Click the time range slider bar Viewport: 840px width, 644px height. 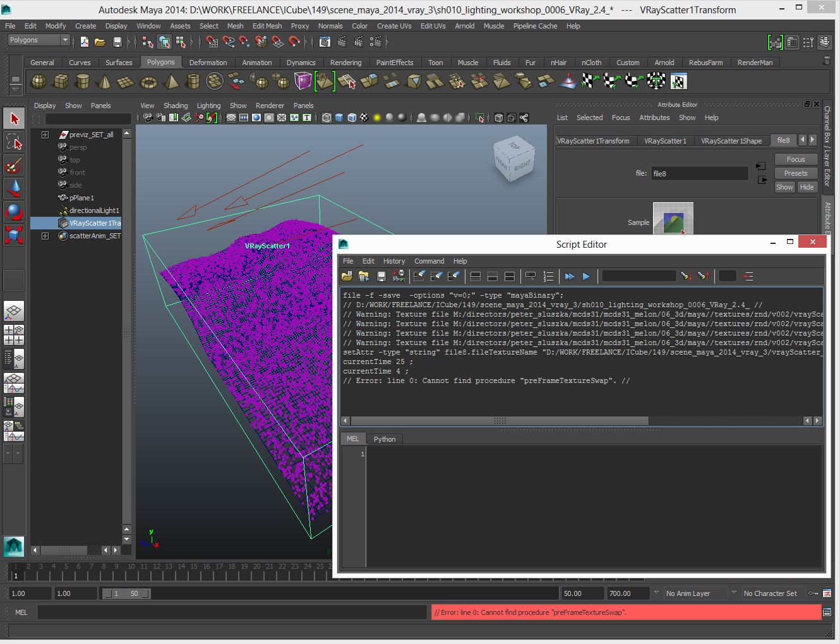[x=126, y=593]
